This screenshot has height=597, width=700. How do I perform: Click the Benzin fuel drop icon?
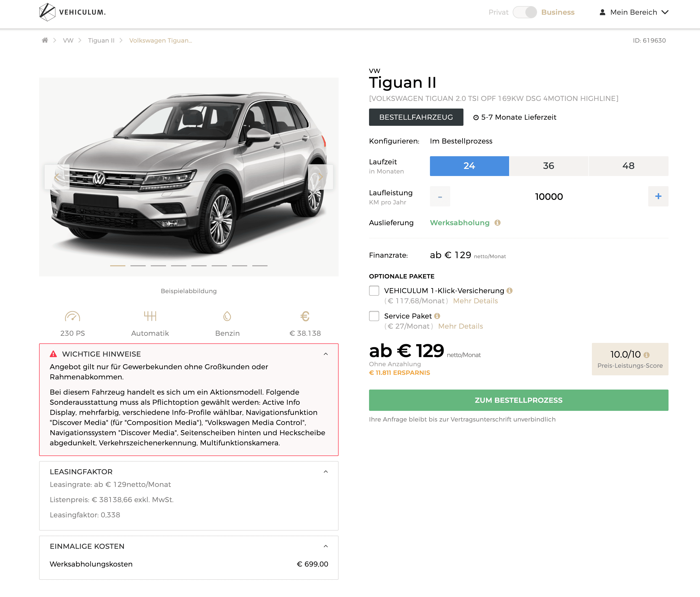coord(227,316)
